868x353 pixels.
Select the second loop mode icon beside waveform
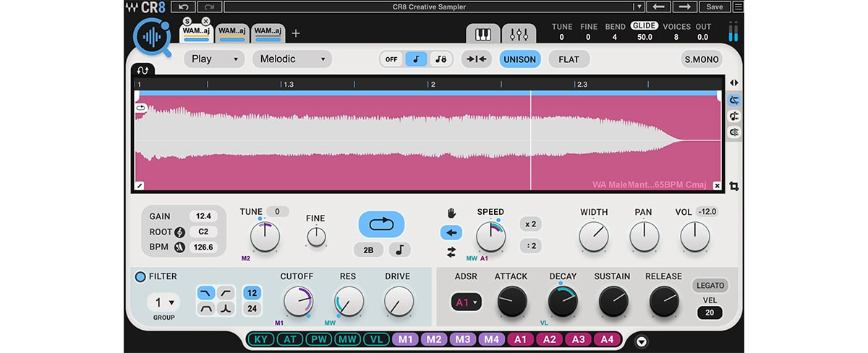pyautogui.click(x=734, y=116)
